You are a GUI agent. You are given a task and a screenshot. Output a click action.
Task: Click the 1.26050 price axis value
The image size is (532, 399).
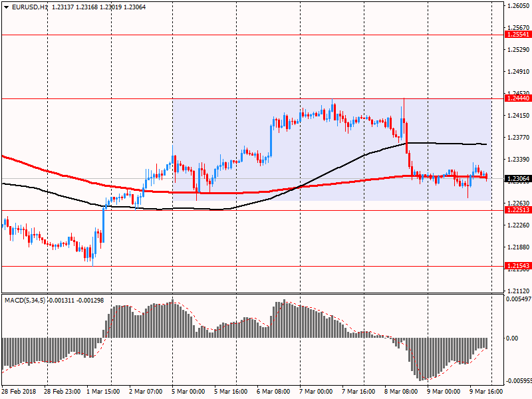(518, 6)
